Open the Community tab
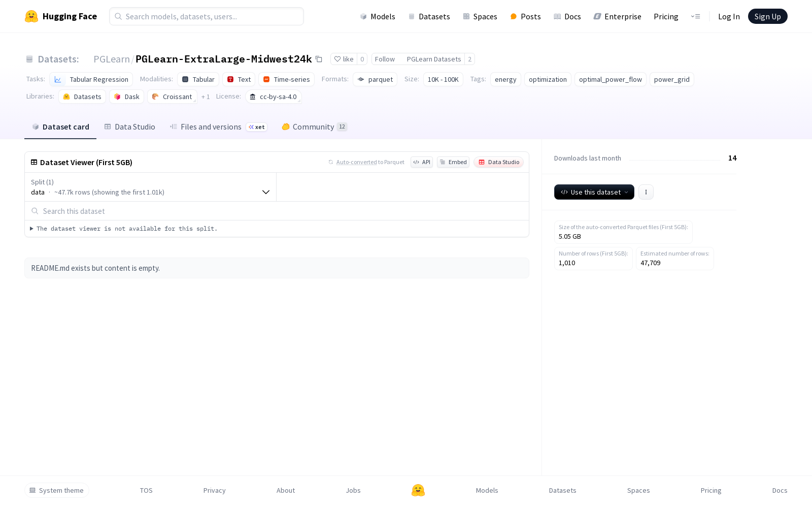812x508 pixels. click(x=315, y=127)
